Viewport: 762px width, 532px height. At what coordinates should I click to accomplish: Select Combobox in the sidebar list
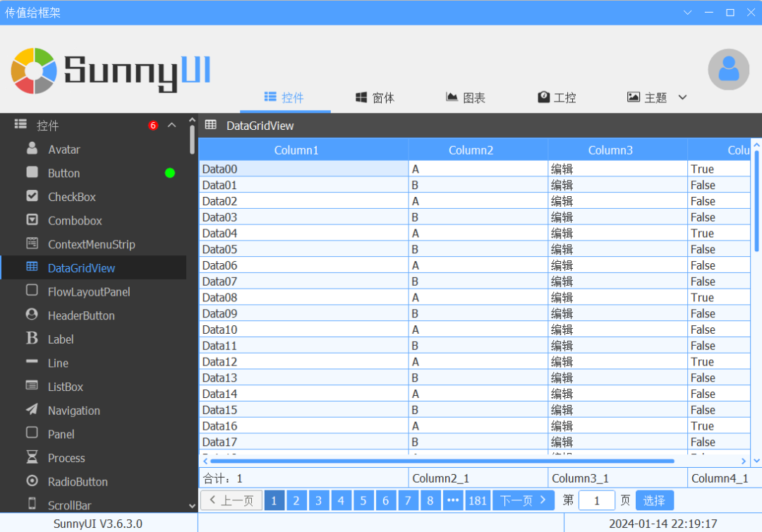click(94, 220)
